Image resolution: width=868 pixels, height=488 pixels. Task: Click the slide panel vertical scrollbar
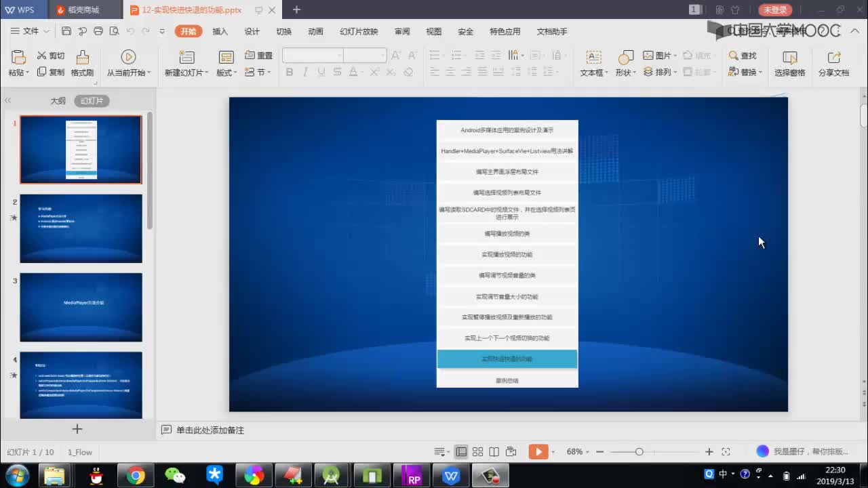(150, 169)
